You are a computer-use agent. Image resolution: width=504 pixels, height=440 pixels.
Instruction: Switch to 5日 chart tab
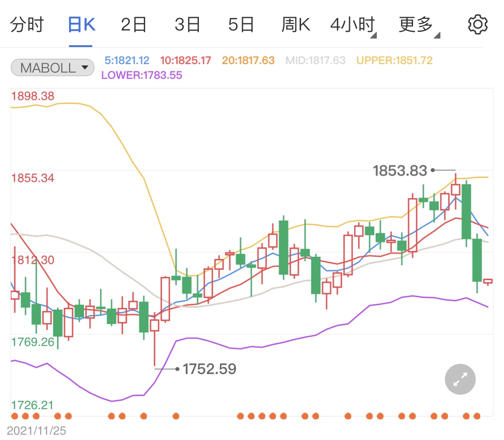[x=241, y=25]
